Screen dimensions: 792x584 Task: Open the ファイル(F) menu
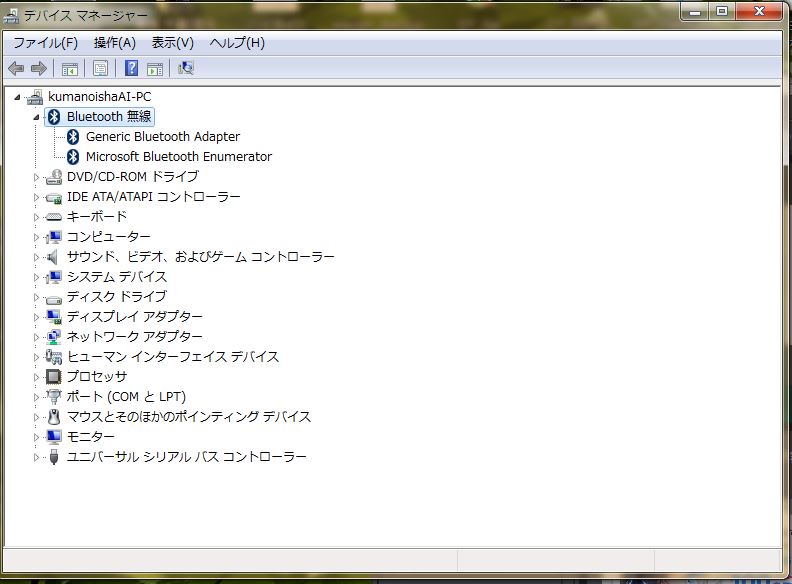[x=45, y=43]
